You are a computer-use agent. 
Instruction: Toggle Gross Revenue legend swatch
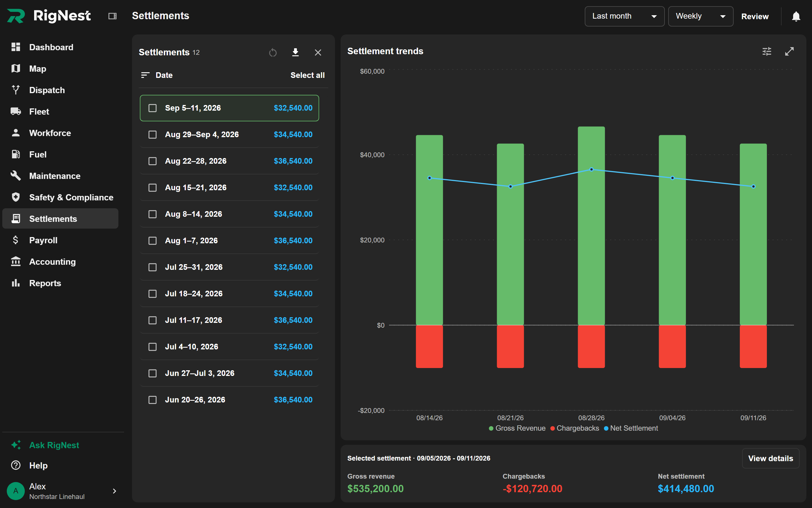pos(491,428)
